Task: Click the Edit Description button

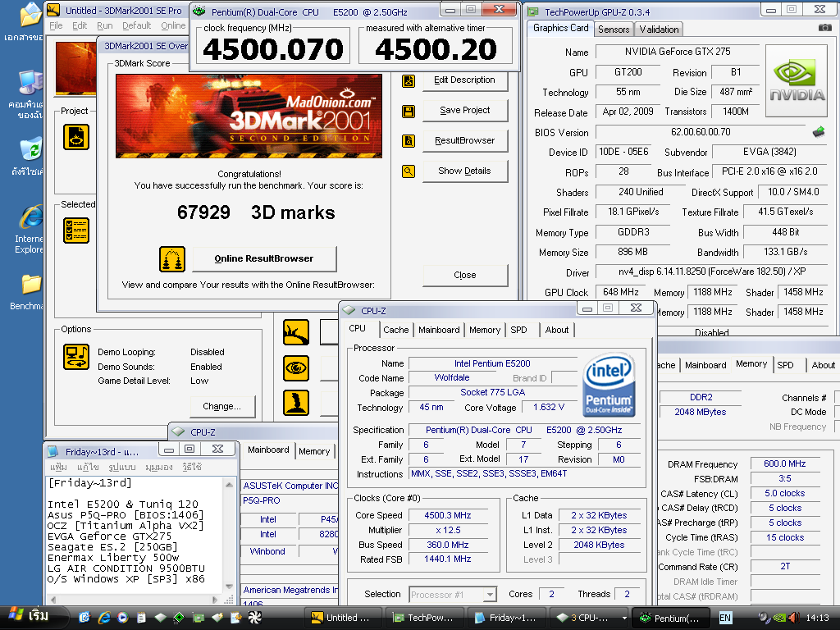Action: tap(464, 80)
